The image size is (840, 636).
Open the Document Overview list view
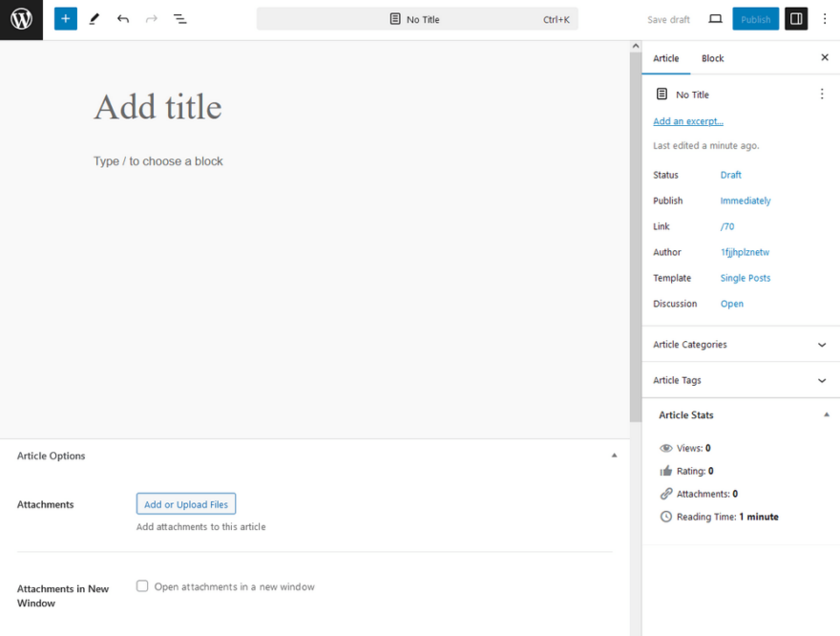[x=179, y=18]
